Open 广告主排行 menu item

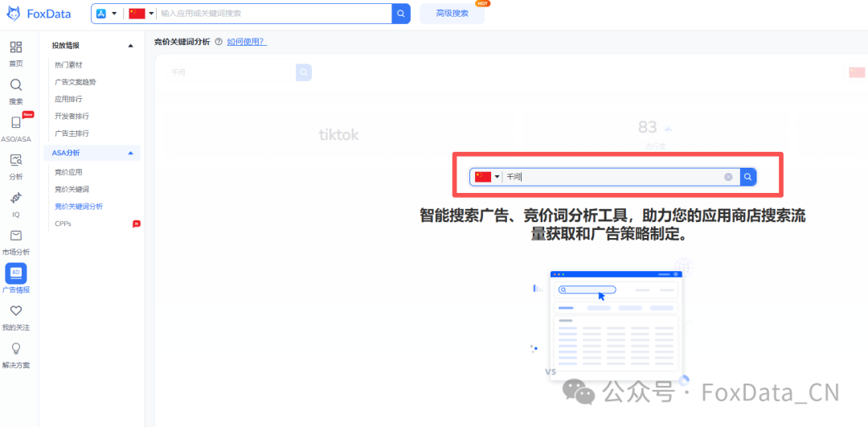[x=72, y=133]
